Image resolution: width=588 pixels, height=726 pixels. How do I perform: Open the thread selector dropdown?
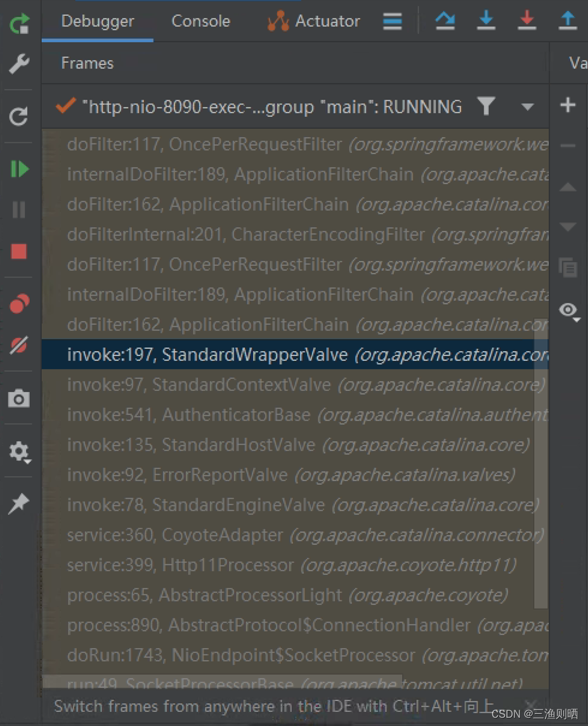tap(528, 107)
